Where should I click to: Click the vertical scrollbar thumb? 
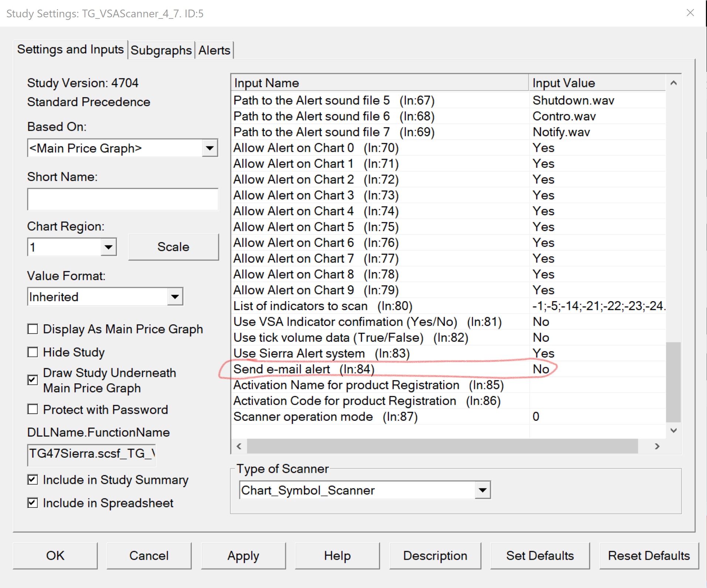[x=673, y=382]
